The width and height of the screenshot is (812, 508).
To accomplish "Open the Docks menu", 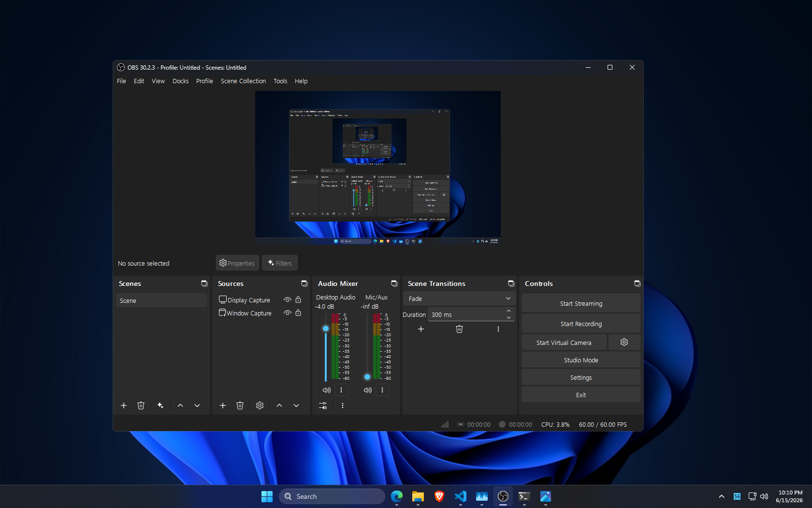I will [x=181, y=81].
